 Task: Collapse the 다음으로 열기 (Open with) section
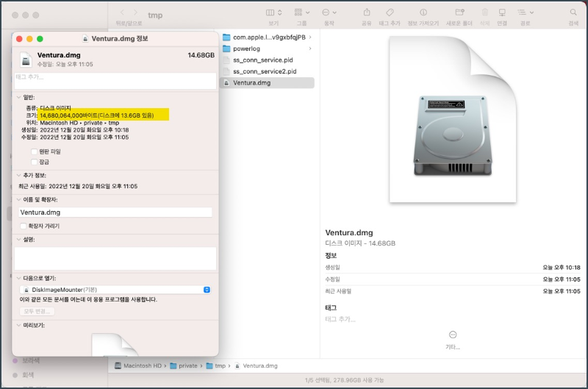pos(18,278)
